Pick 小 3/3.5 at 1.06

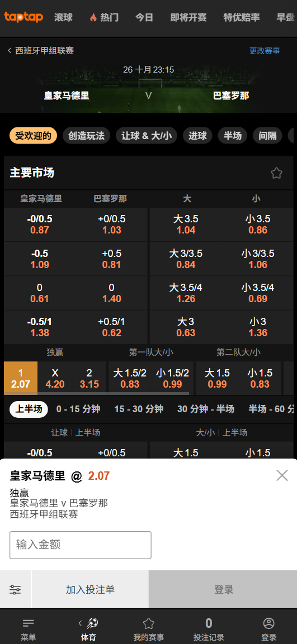pos(258,259)
